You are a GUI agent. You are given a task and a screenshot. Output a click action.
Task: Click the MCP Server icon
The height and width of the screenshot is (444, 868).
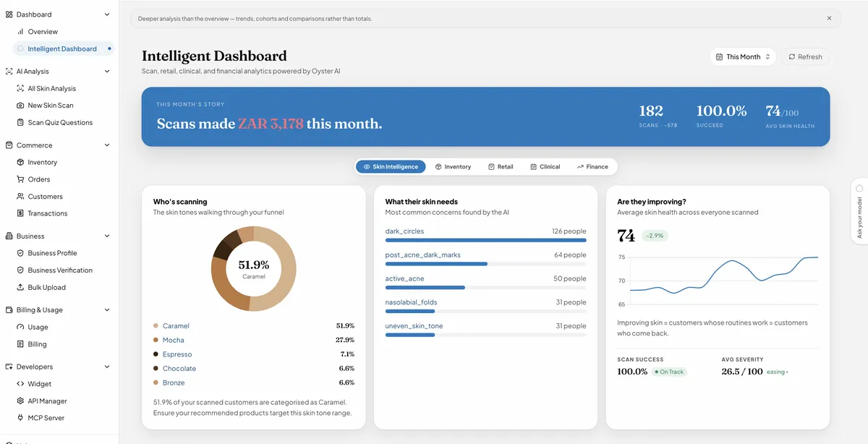(x=20, y=418)
